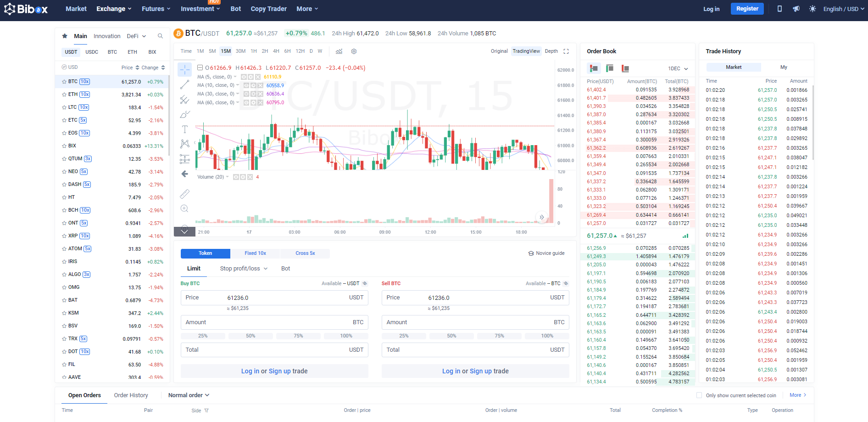Hide the MA 5 indicator line
The image size is (868, 422).
pos(244,77)
